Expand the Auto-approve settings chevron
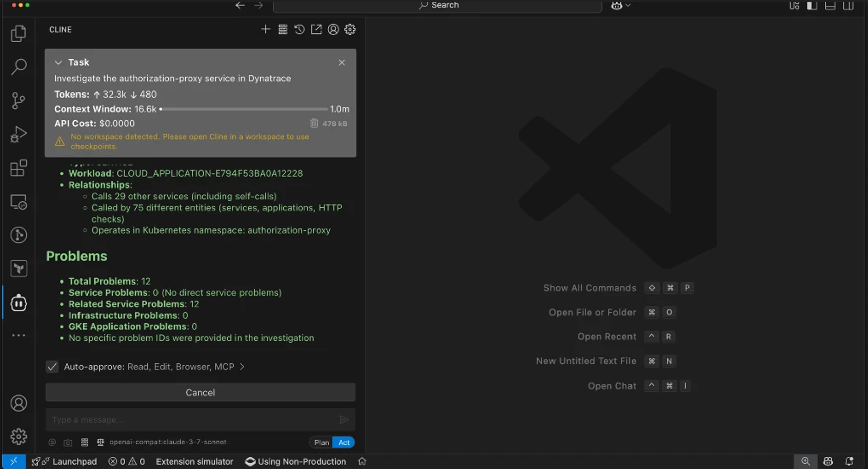 click(x=242, y=367)
